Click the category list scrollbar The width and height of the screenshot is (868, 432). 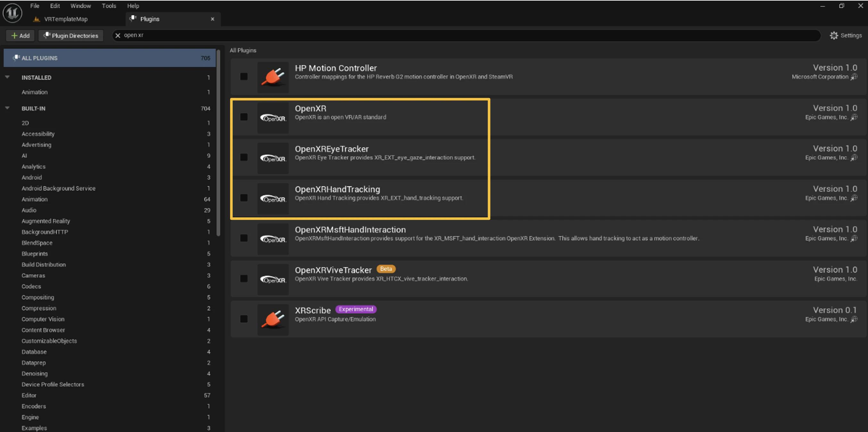(x=218, y=143)
